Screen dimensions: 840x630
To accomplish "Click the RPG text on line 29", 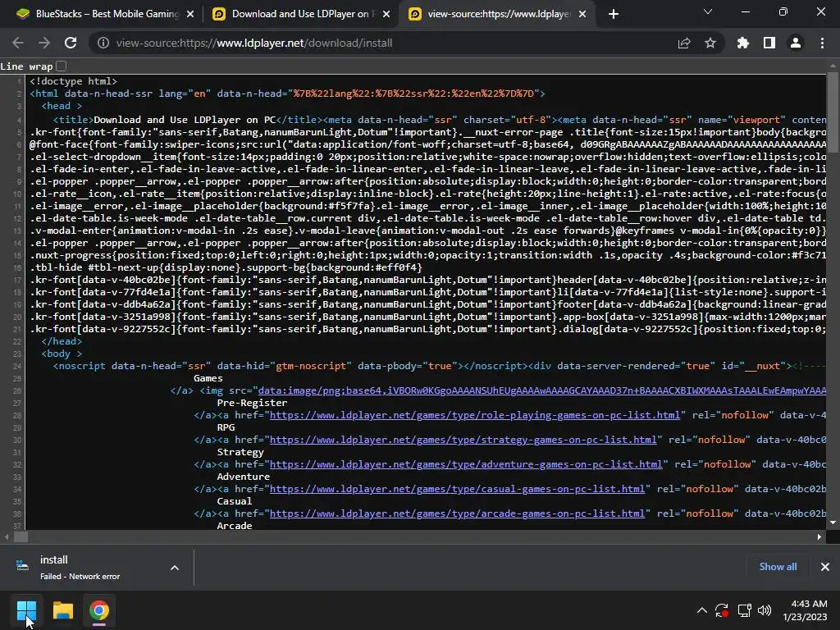I will click(226, 427).
